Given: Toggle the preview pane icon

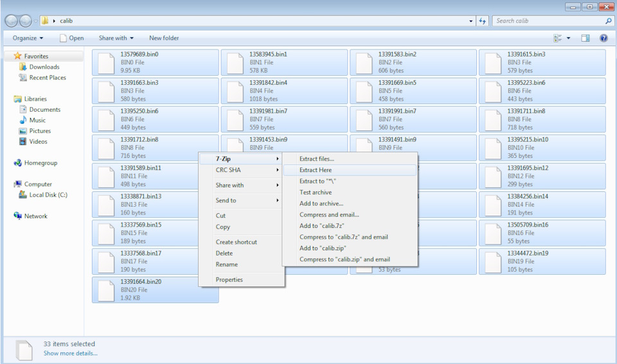Looking at the screenshot, I should (x=586, y=38).
